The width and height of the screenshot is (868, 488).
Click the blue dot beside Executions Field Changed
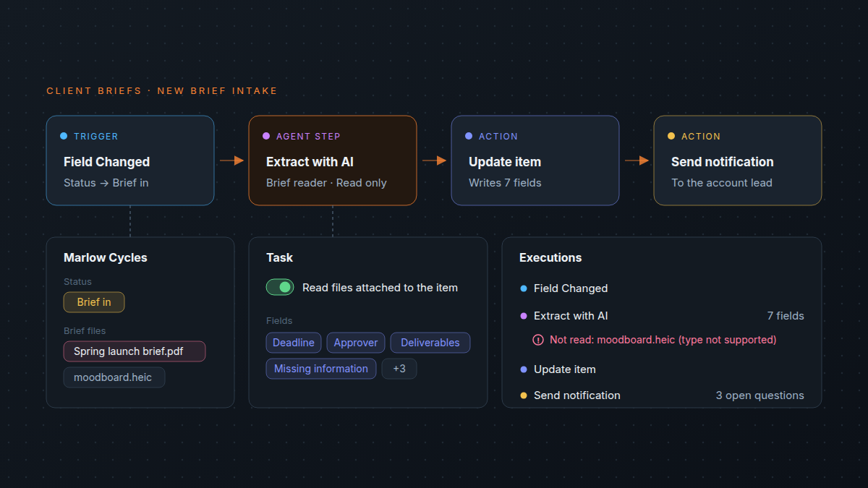524,288
